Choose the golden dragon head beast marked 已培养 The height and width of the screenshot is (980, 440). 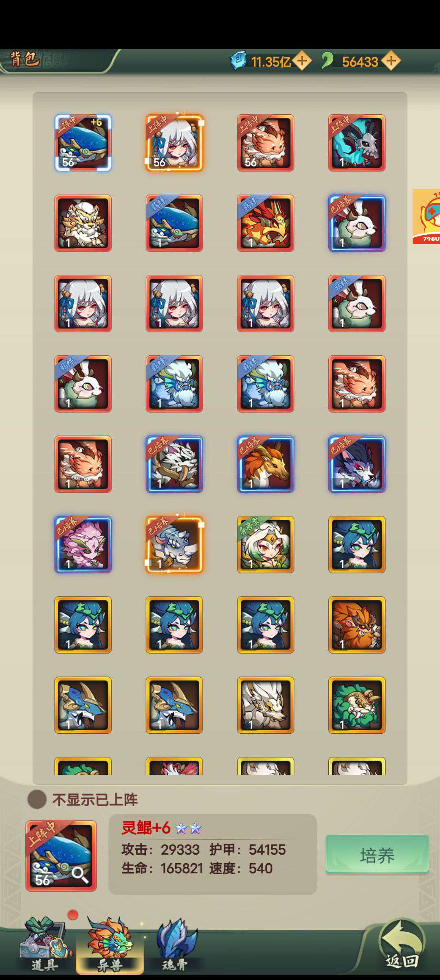266,464
